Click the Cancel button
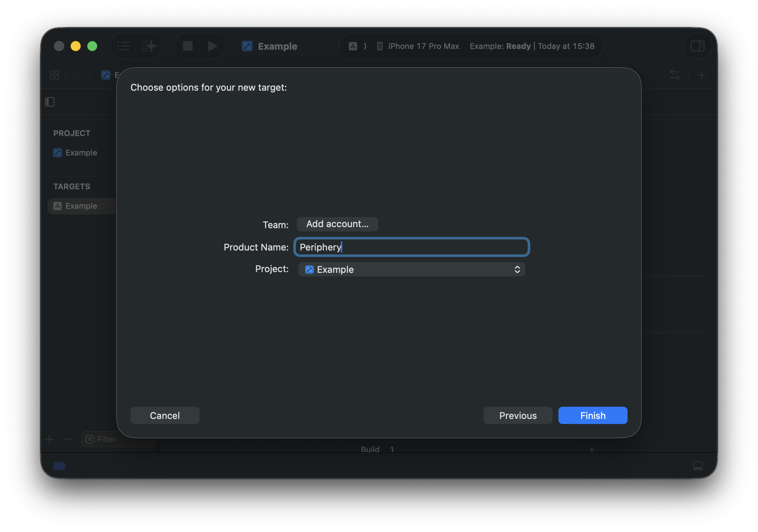This screenshot has height=532, width=758. tap(165, 415)
